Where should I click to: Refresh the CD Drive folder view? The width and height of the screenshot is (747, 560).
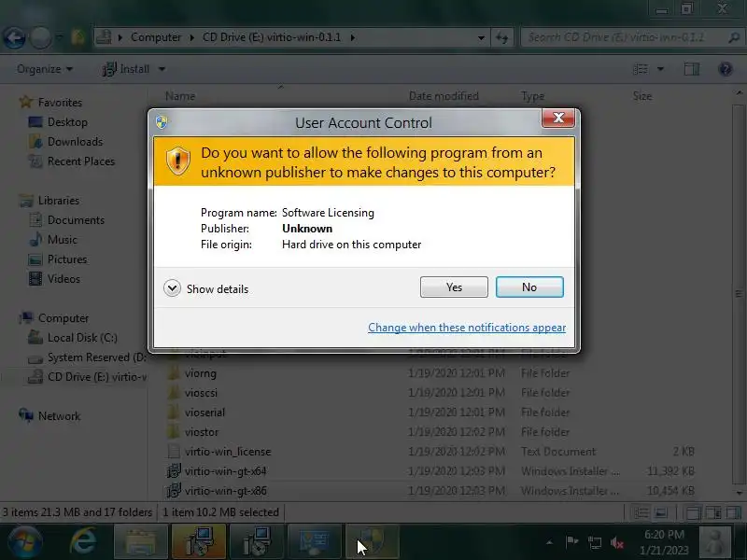[501, 37]
